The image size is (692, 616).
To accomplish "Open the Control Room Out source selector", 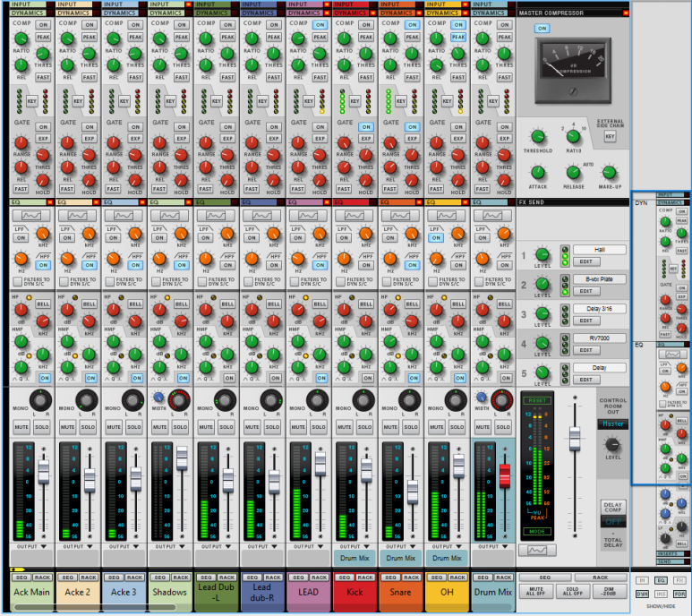I will tap(613, 424).
